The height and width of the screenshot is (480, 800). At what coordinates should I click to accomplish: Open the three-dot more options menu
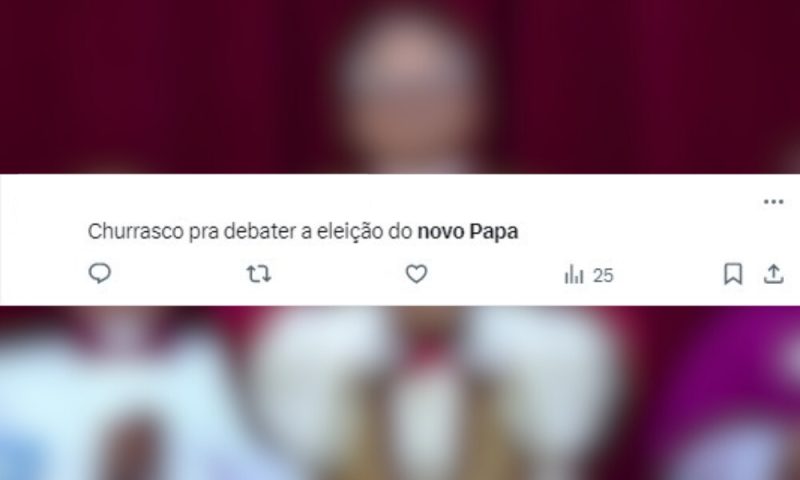tap(773, 202)
